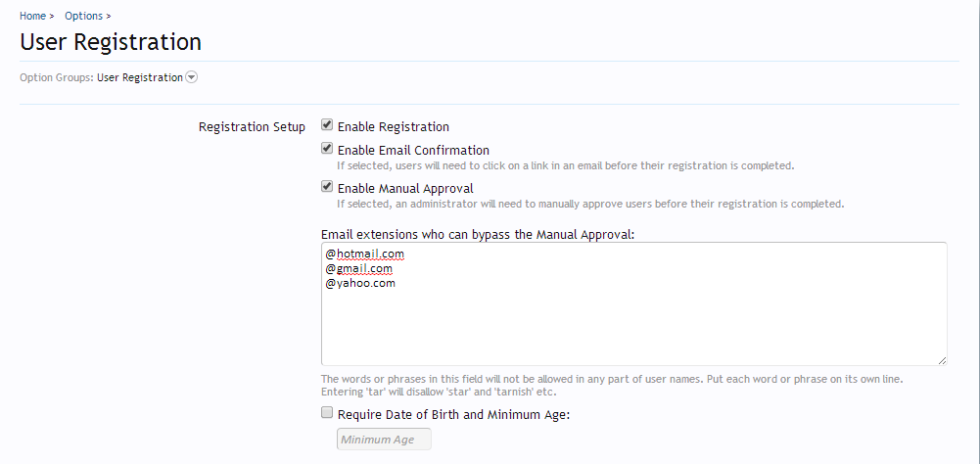Uncheck the Enable Manual Approval checkbox
Viewport: 980px width, 464px height.
pyautogui.click(x=327, y=187)
